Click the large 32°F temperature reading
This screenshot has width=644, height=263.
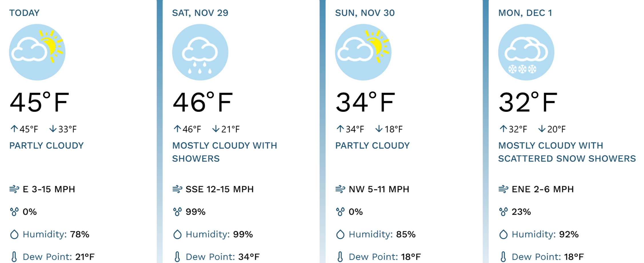tap(528, 102)
